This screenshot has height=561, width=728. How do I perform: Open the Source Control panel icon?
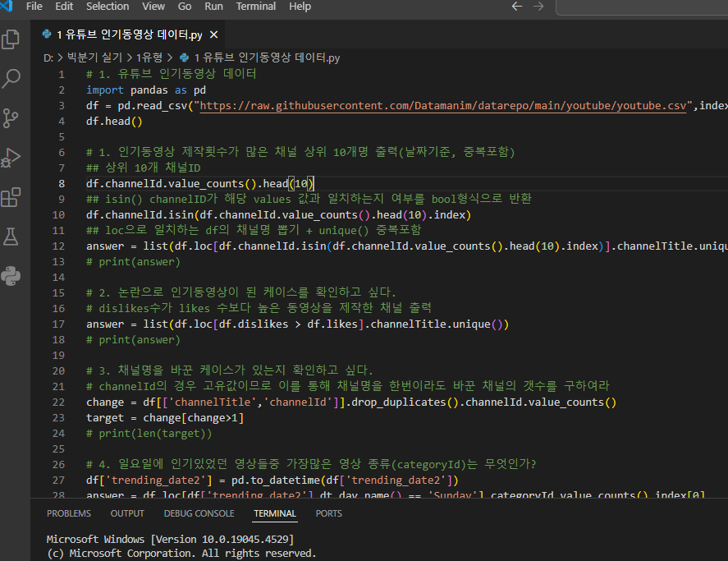[x=12, y=119]
